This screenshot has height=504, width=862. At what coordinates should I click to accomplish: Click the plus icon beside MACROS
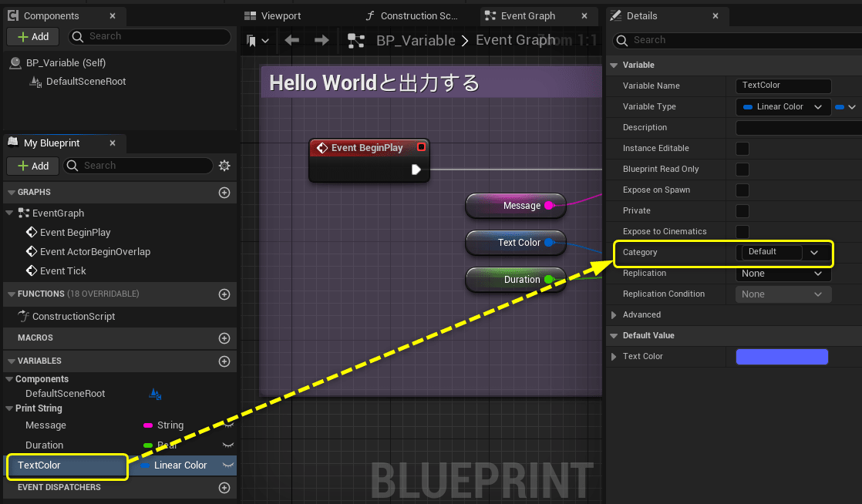pyautogui.click(x=224, y=338)
